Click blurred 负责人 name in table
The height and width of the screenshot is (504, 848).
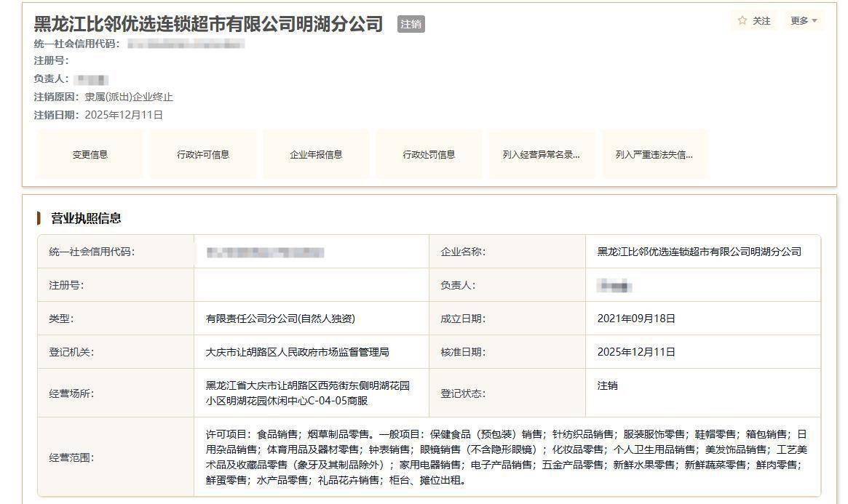click(614, 286)
